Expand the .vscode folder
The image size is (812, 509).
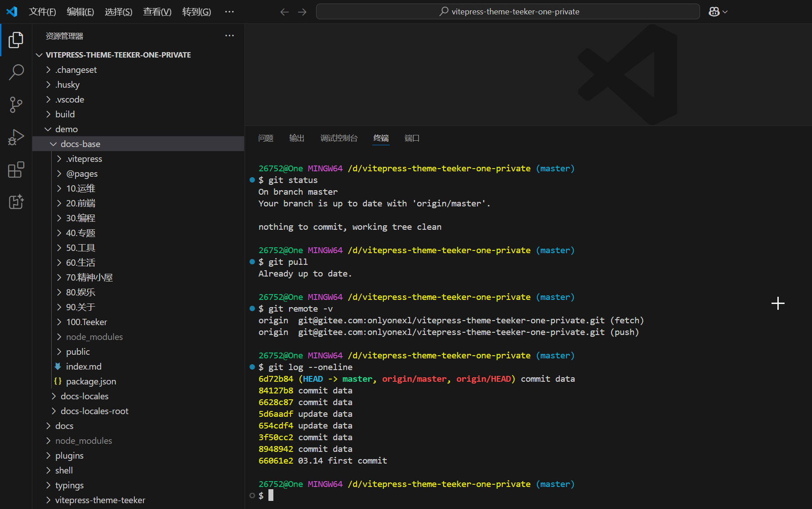(x=138, y=99)
